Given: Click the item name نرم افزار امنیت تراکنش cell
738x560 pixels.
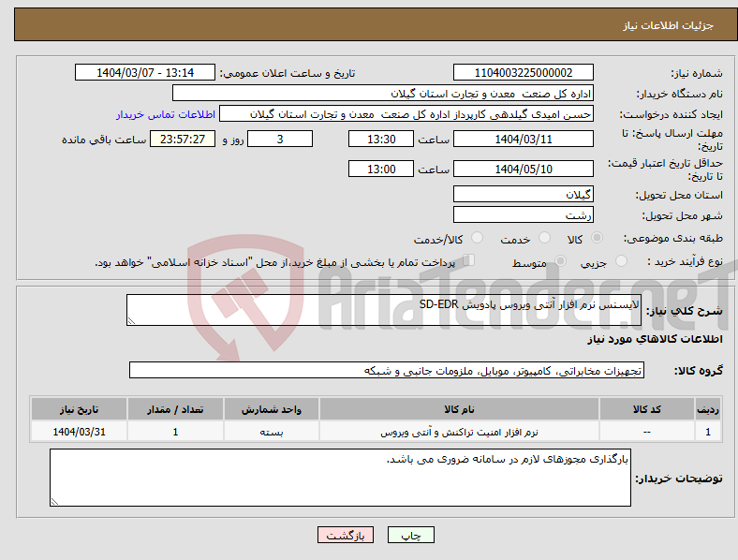Looking at the screenshot, I should (459, 432).
